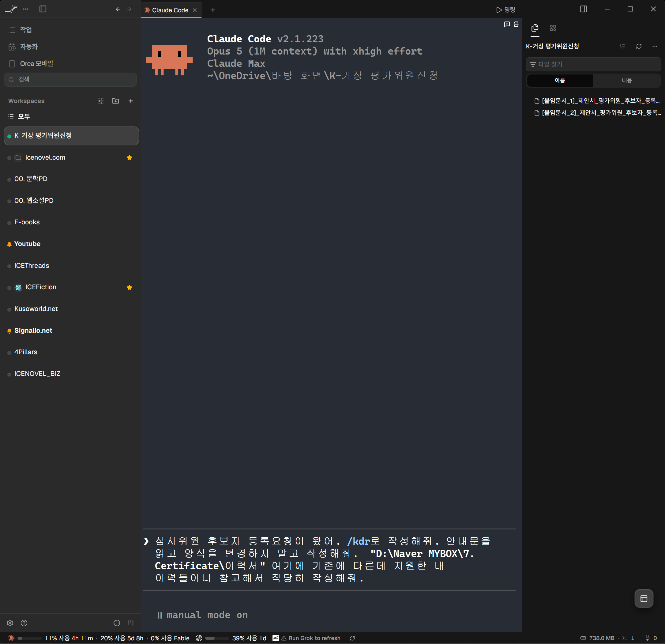Refresh the K-거상 평가위원신청 file list

(x=639, y=46)
